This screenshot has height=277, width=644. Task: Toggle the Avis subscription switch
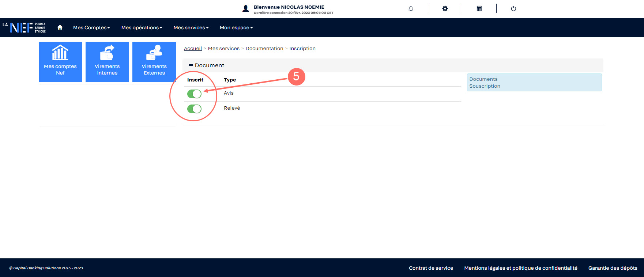click(194, 94)
